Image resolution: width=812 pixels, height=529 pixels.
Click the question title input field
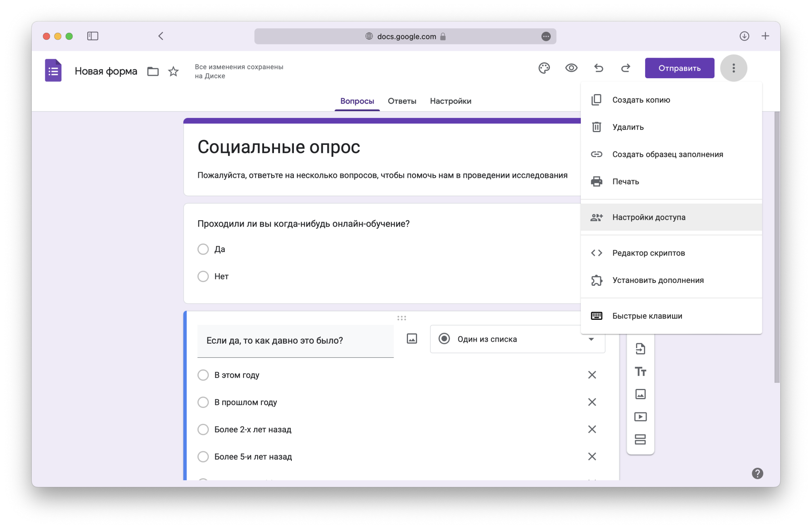pyautogui.click(x=295, y=340)
